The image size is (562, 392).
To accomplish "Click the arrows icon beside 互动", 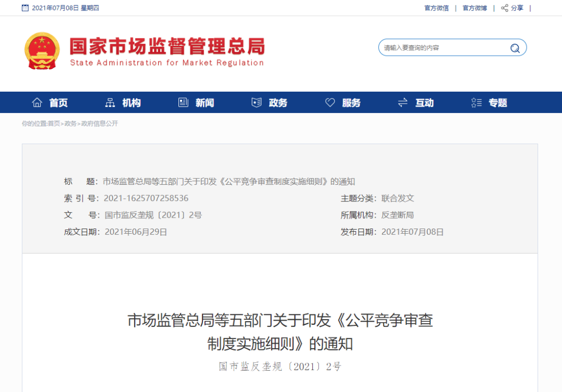I will 403,103.
